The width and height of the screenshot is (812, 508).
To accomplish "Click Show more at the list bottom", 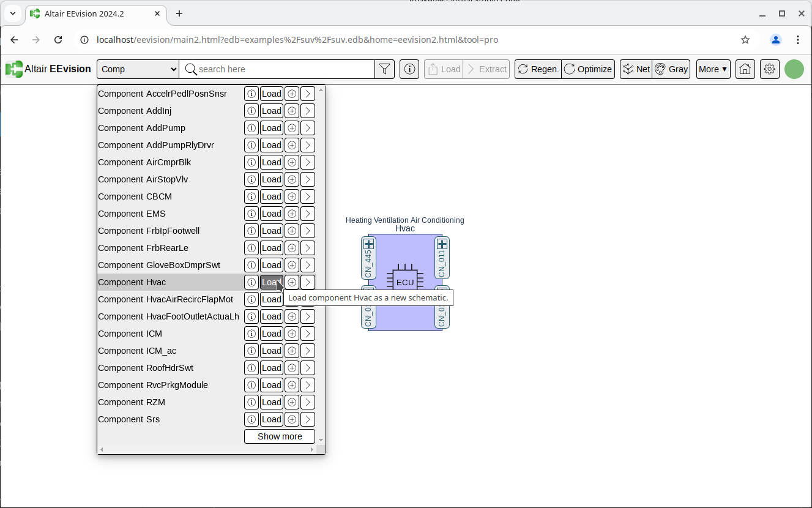I will click(x=280, y=436).
